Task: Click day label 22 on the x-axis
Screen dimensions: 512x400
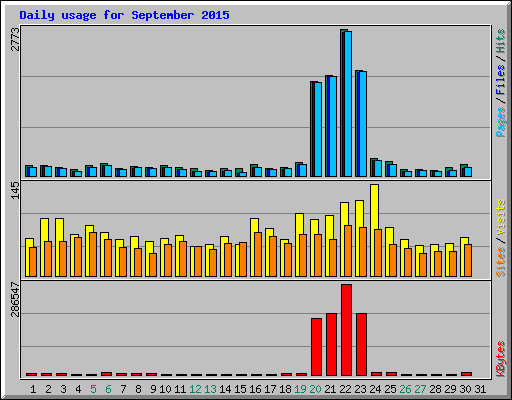Action: point(345,389)
